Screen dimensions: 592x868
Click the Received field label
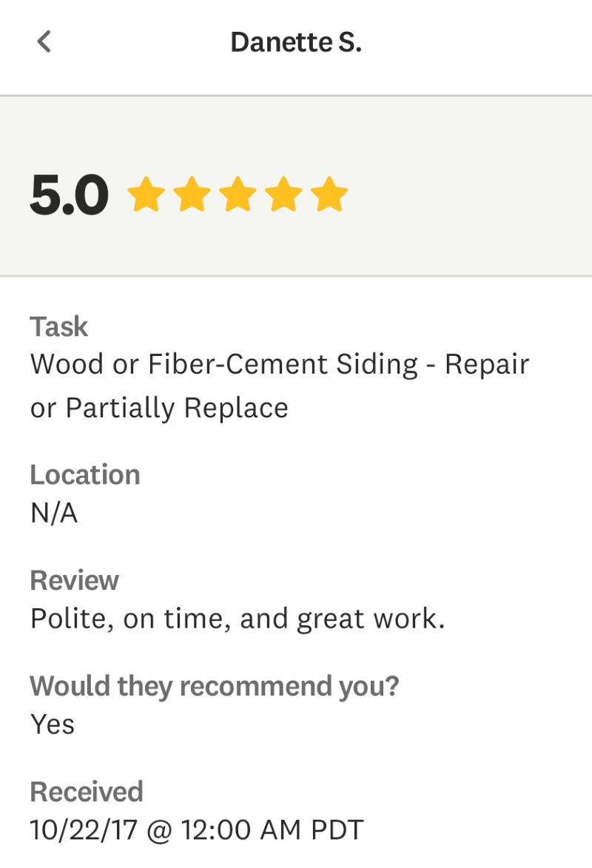click(86, 792)
